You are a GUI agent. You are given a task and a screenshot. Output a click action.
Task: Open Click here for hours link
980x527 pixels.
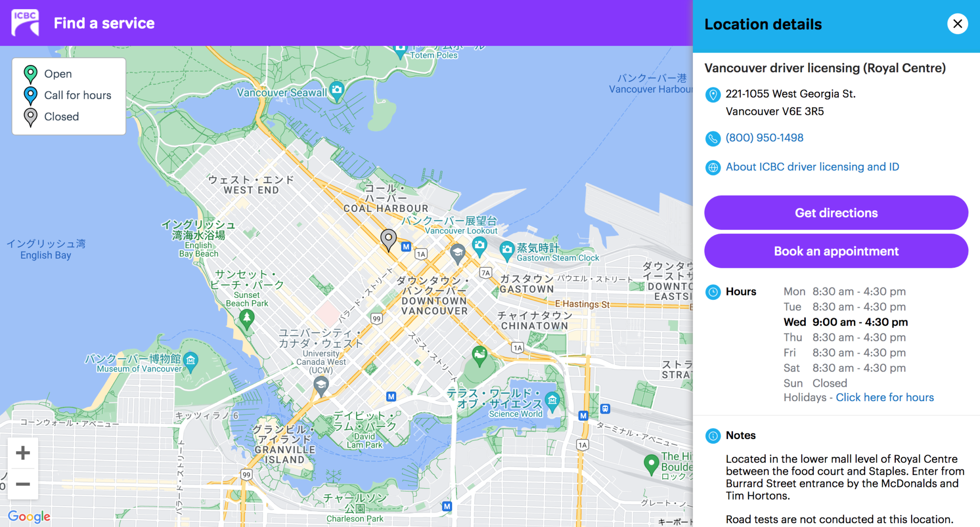click(x=884, y=397)
